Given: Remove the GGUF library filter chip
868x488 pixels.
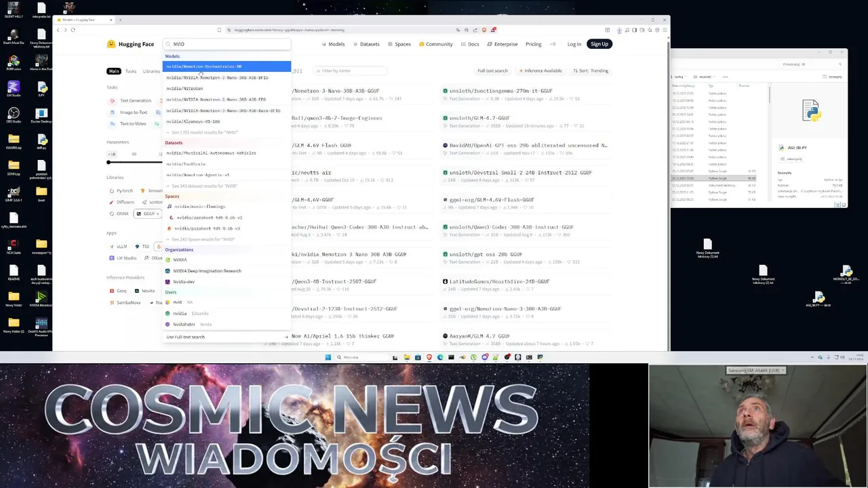Looking at the screenshot, I should coord(157,213).
